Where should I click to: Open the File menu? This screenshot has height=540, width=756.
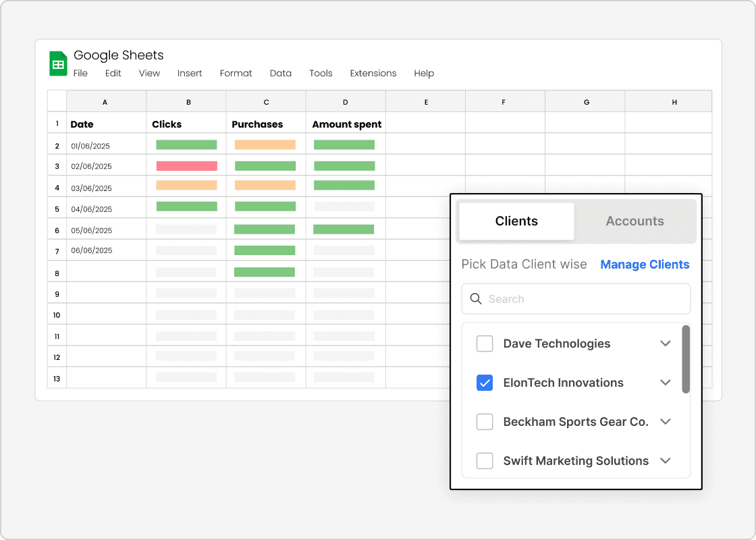pyautogui.click(x=80, y=73)
